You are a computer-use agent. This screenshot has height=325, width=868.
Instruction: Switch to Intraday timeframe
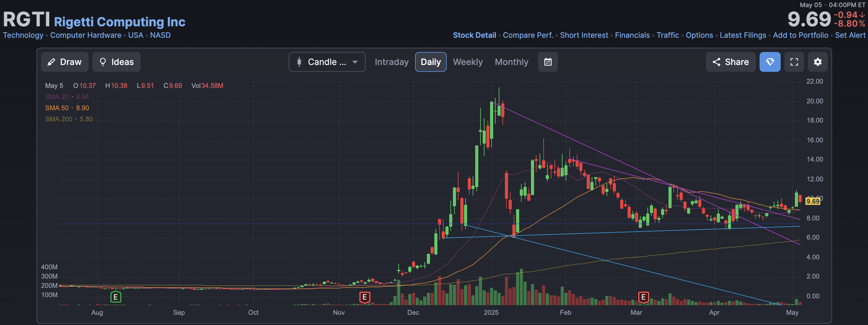(x=392, y=62)
